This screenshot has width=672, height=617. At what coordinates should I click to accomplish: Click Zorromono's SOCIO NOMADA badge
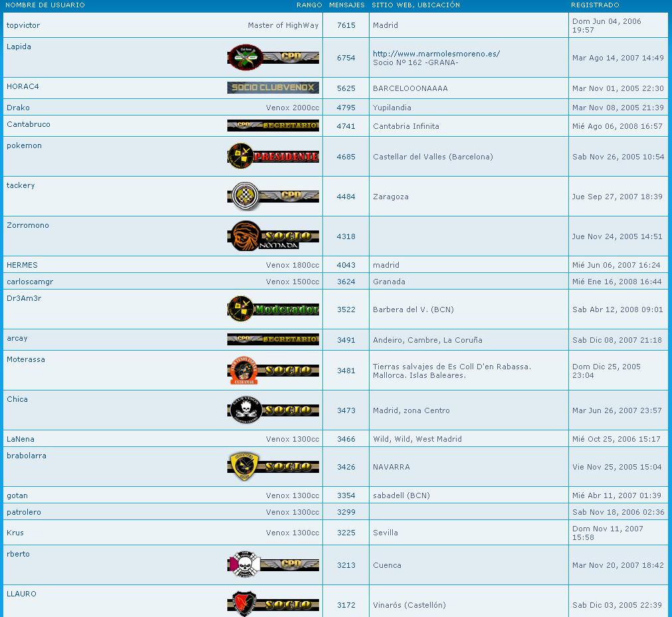pyautogui.click(x=273, y=236)
